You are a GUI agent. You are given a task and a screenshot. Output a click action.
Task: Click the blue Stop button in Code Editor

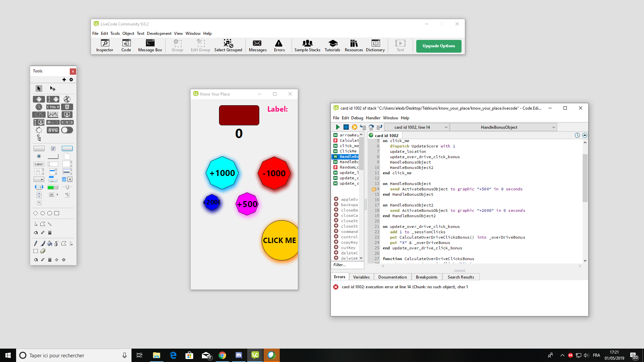point(346,127)
